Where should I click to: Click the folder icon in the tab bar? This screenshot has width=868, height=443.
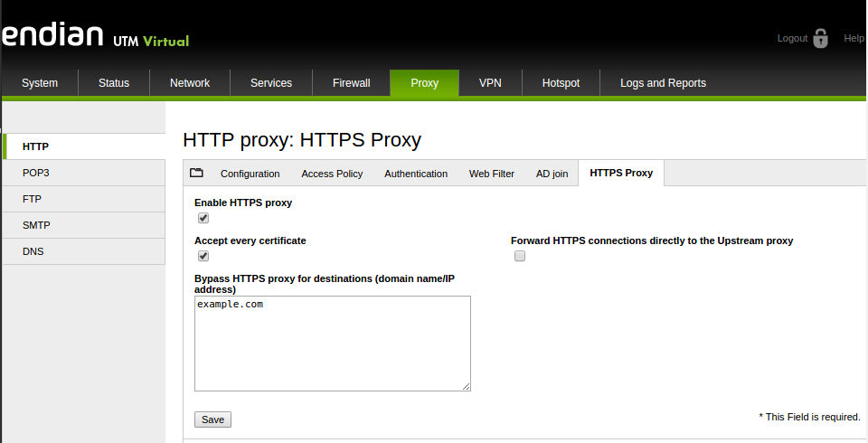click(x=196, y=173)
